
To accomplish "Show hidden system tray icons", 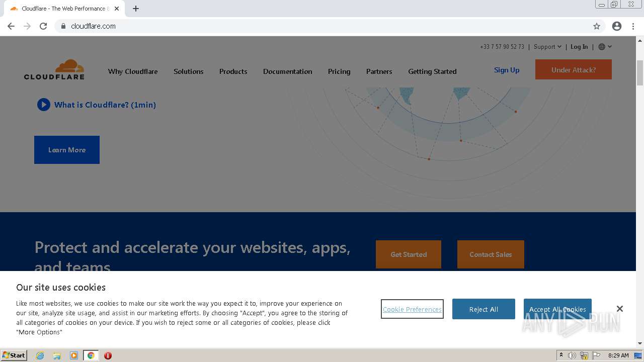I will pyautogui.click(x=561, y=355).
